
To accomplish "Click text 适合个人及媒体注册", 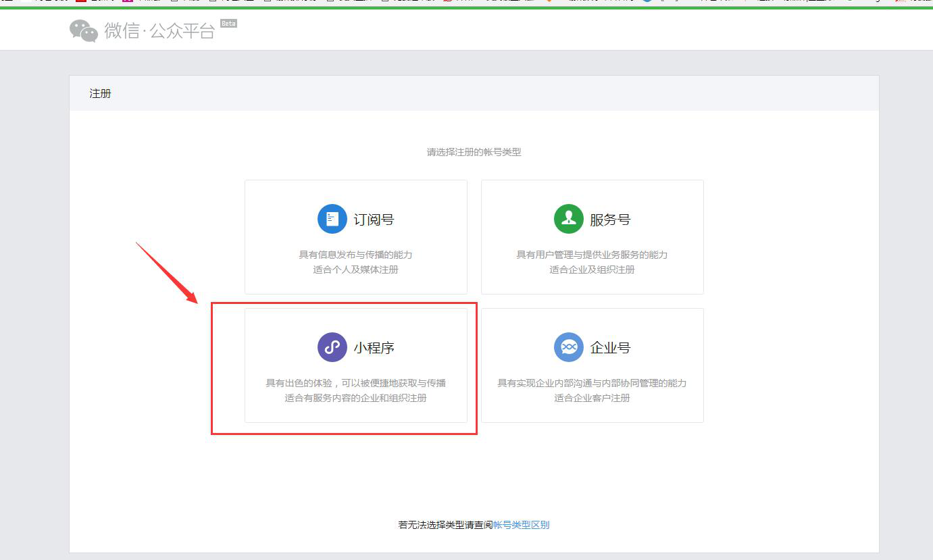I will 355,270.
